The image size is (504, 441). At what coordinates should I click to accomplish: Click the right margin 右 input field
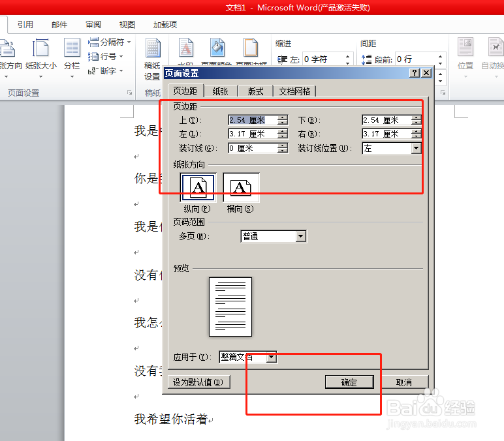click(x=386, y=134)
